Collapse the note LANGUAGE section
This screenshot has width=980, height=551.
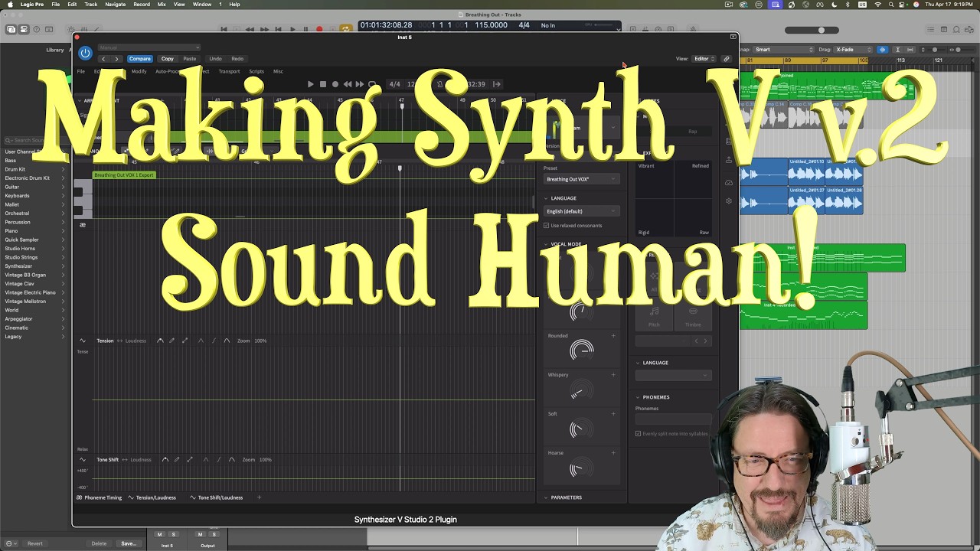click(x=638, y=363)
